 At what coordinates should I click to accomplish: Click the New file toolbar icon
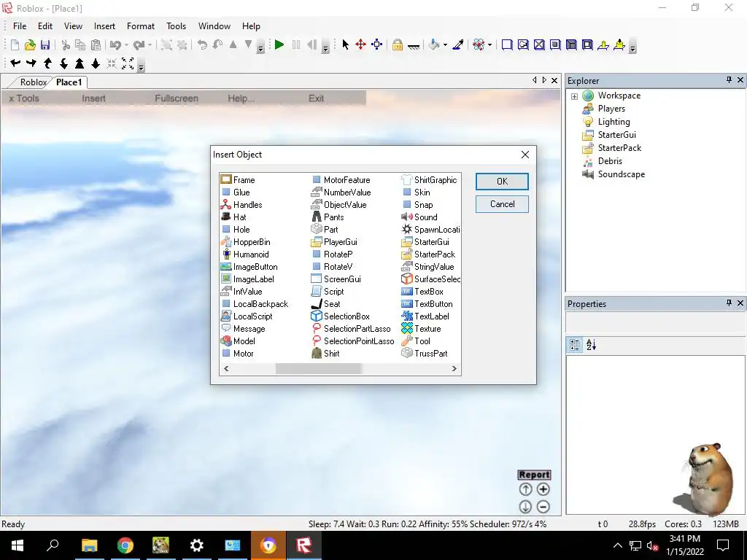click(x=15, y=44)
